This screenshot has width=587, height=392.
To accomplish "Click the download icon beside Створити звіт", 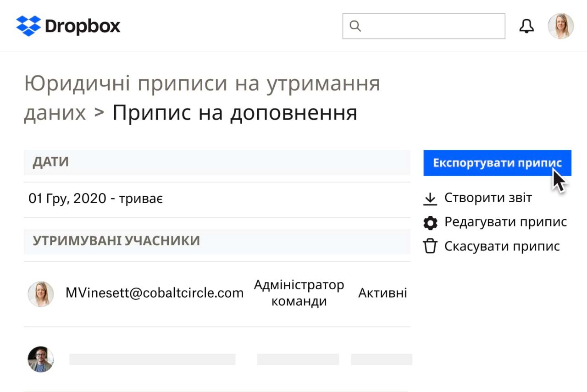I will click(x=430, y=198).
